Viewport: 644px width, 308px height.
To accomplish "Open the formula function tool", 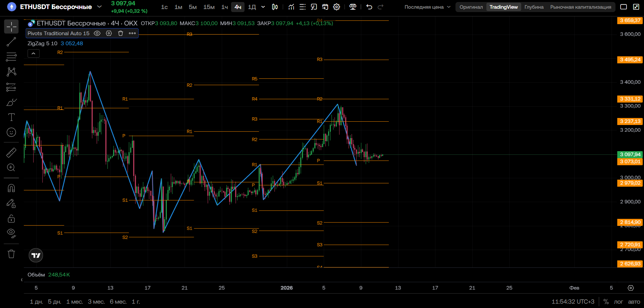I will pyautogui.click(x=314, y=7).
